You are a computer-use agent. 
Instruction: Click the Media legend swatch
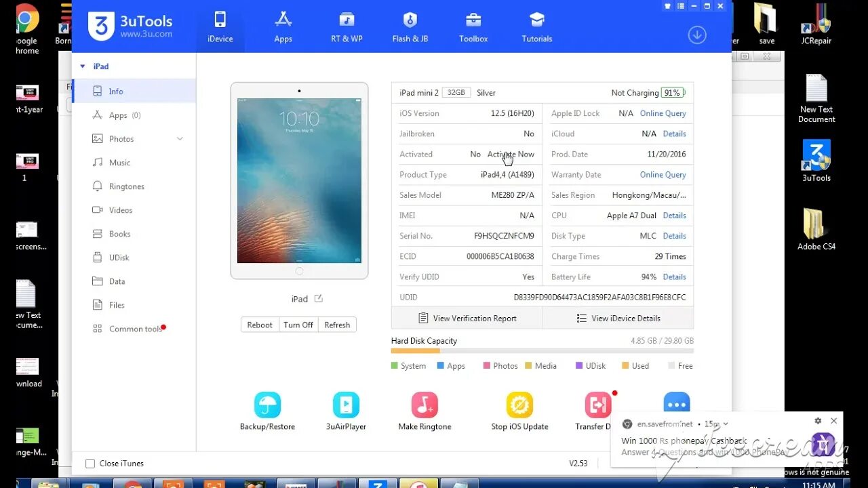(528, 365)
